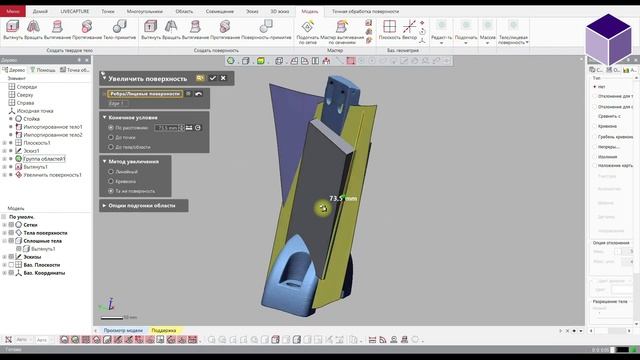Reset the edge selection with the undo arrow
The height and width of the screenshot is (360, 640).
[x=198, y=94]
